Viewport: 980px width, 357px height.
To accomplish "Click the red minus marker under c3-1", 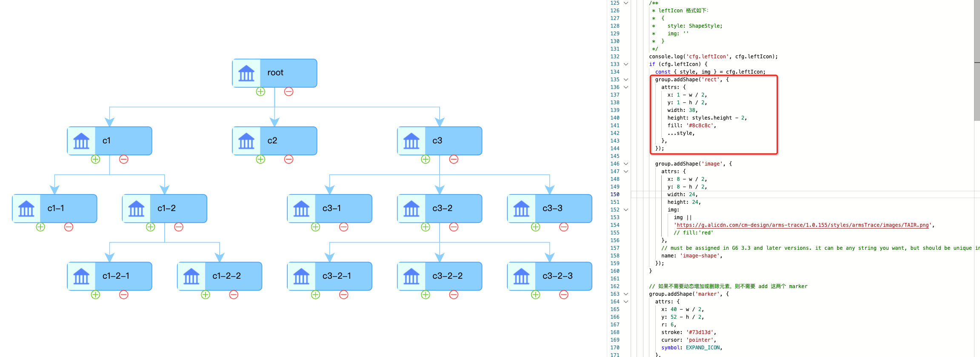I will [344, 227].
